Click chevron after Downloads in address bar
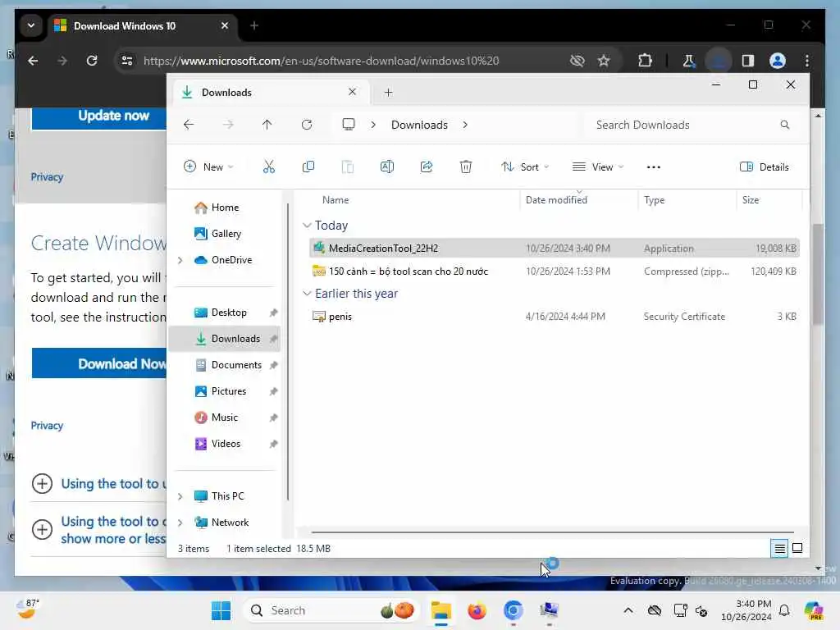The image size is (840, 630). pyautogui.click(x=465, y=125)
